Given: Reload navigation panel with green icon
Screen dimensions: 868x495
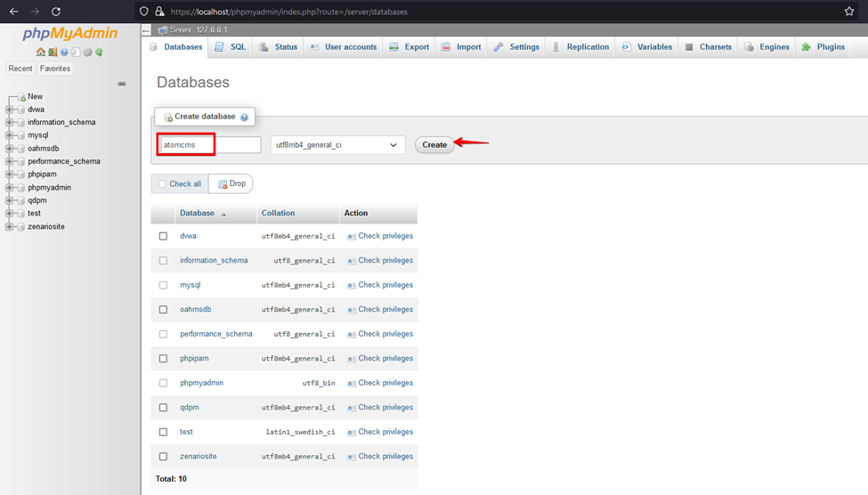Looking at the screenshot, I should [99, 52].
